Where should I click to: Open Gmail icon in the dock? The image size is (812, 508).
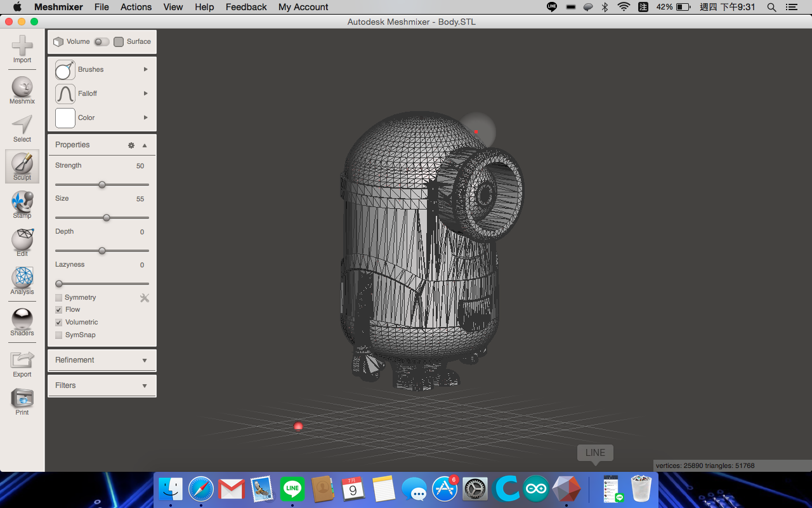tap(232, 489)
